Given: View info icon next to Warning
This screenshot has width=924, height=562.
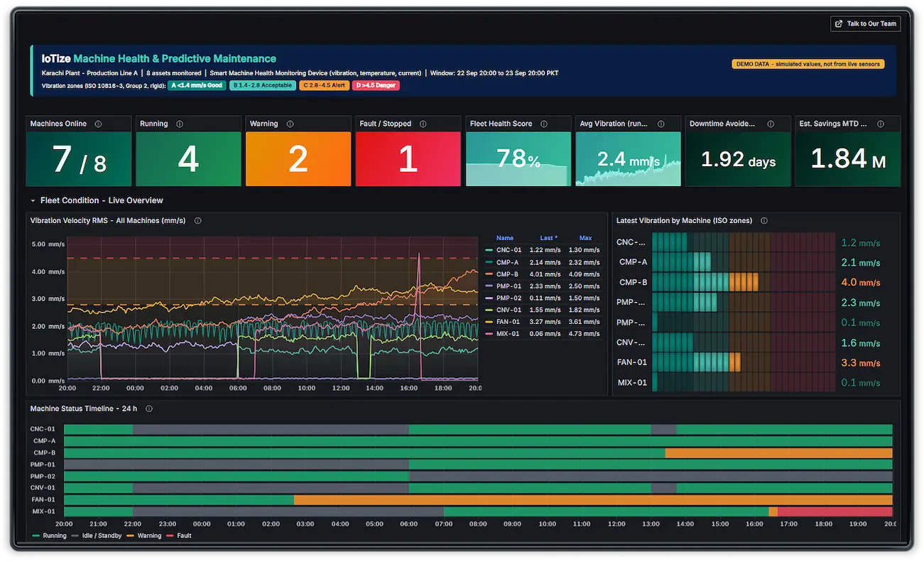Looking at the screenshot, I should tap(290, 124).
